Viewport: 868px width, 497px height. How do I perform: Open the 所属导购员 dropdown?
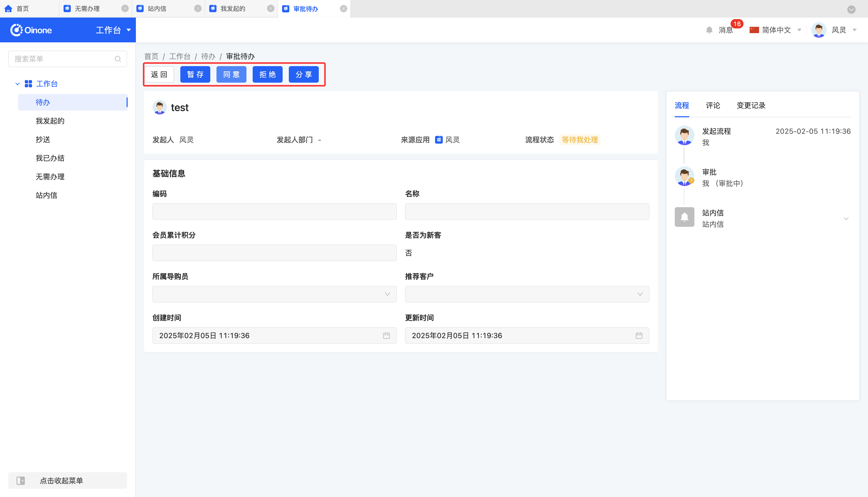pyautogui.click(x=274, y=294)
